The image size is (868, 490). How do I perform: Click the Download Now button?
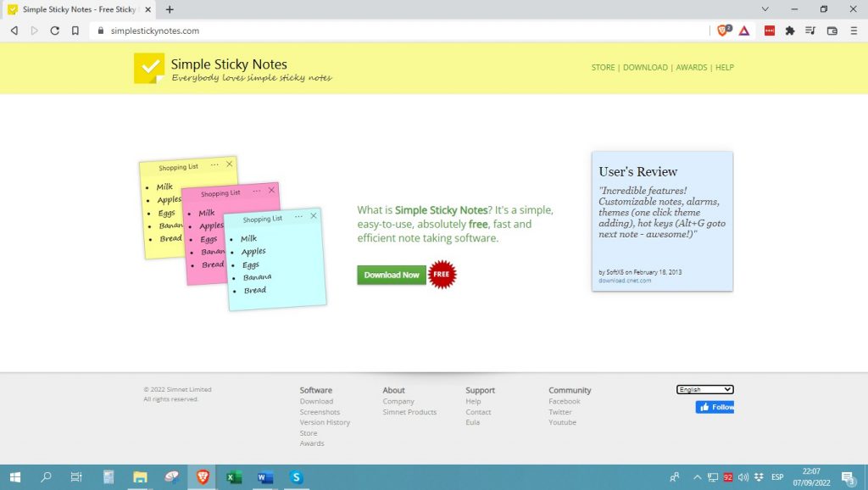pyautogui.click(x=391, y=275)
